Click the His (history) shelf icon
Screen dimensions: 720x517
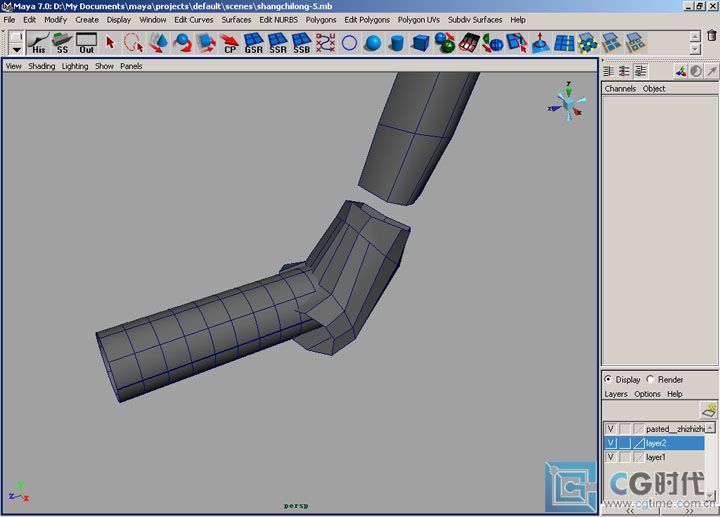(38, 43)
